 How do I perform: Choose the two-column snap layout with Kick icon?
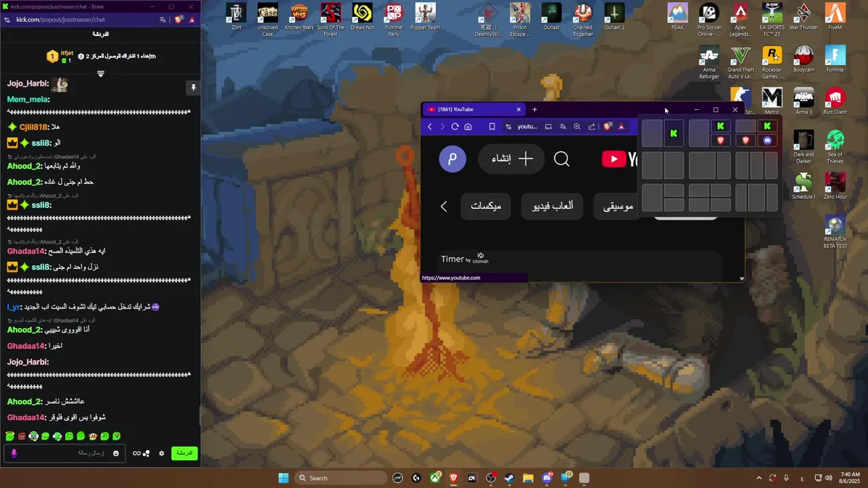point(663,134)
